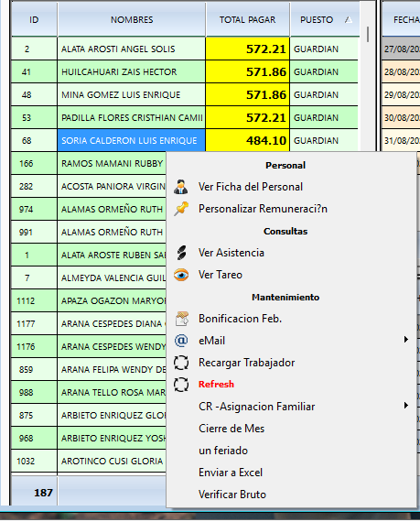Choose the un feriado menu entry

tap(223, 451)
